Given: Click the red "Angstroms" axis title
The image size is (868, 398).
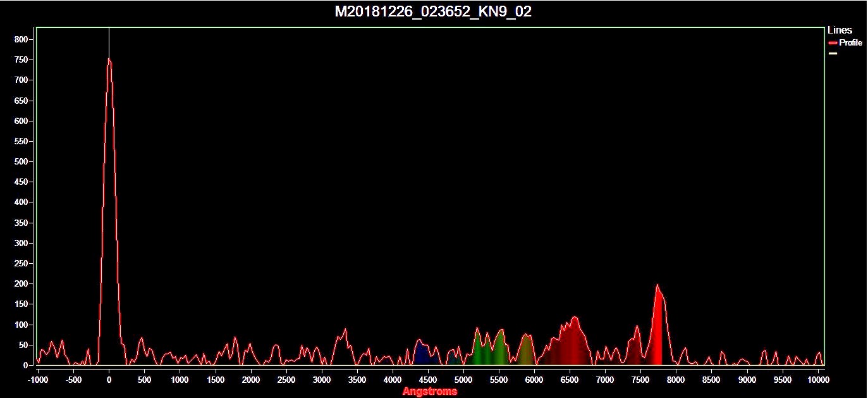Looking at the screenshot, I should (430, 392).
